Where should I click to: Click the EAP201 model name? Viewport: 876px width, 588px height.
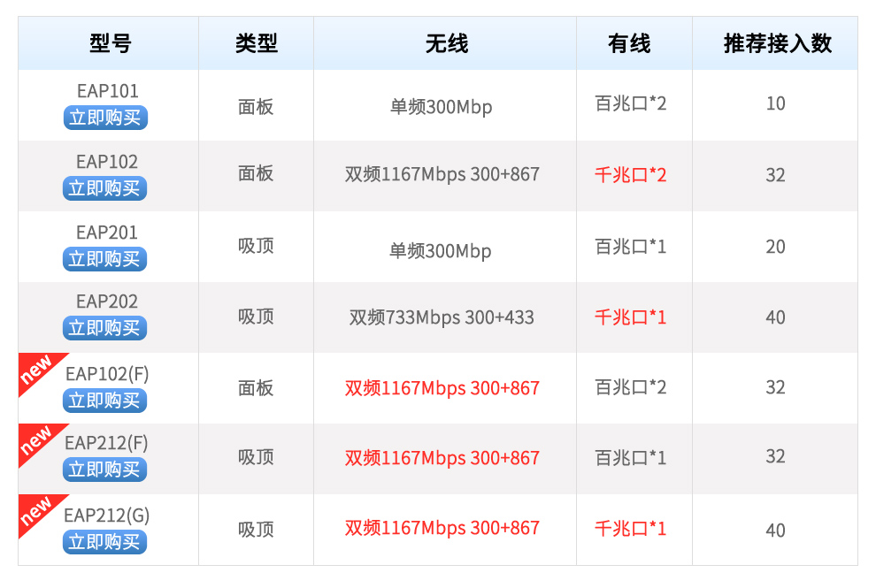(x=107, y=233)
